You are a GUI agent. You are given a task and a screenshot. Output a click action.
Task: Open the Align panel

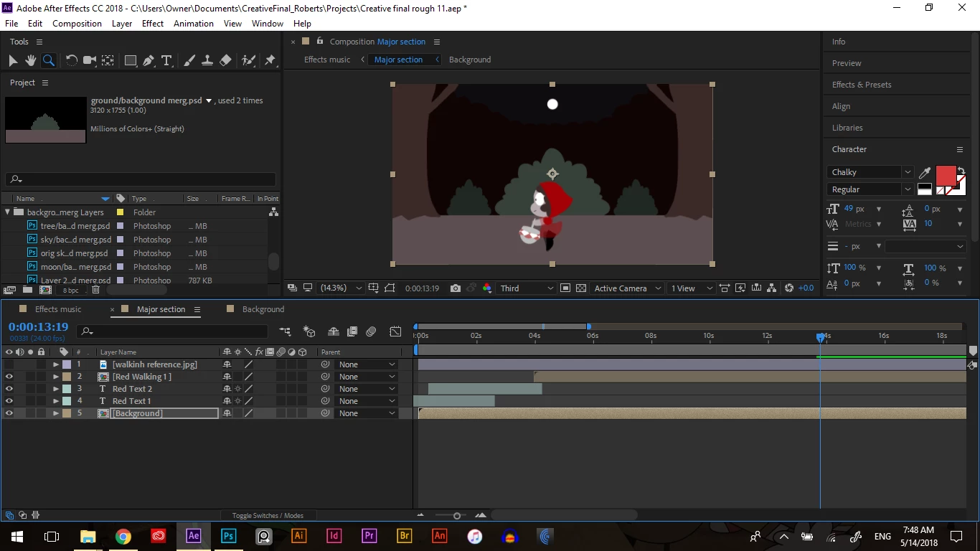[x=841, y=106]
